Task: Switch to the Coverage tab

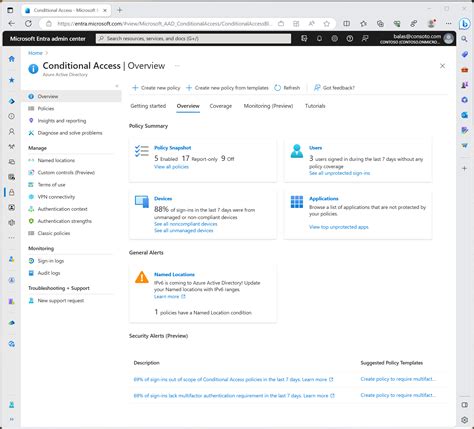Action: click(x=221, y=106)
